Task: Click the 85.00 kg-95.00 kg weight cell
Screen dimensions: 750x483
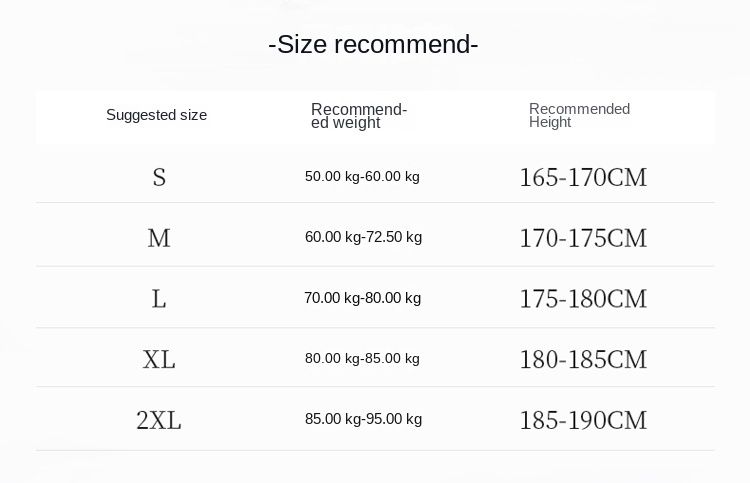Action: tap(363, 419)
